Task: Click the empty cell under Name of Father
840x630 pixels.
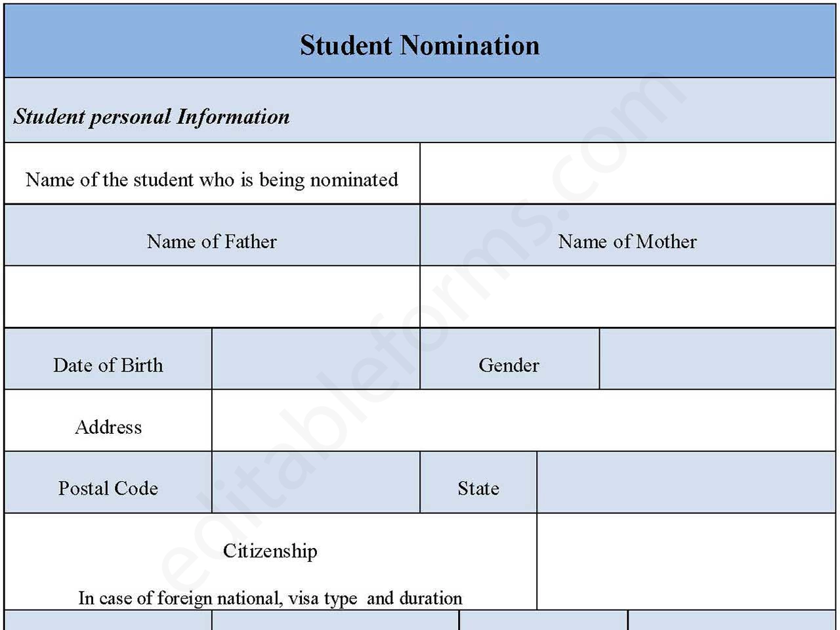Action: point(211,297)
